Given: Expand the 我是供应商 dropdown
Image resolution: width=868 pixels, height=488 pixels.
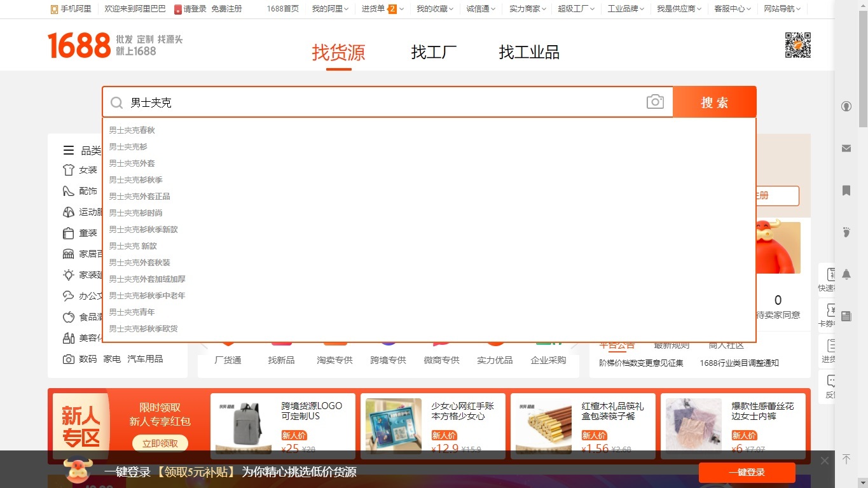Looking at the screenshot, I should point(679,9).
